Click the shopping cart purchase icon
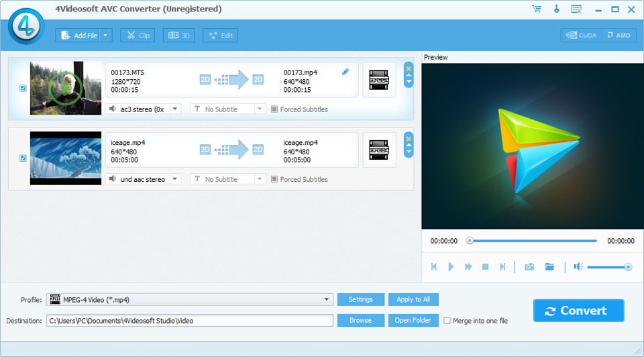644x357 pixels. tap(537, 9)
